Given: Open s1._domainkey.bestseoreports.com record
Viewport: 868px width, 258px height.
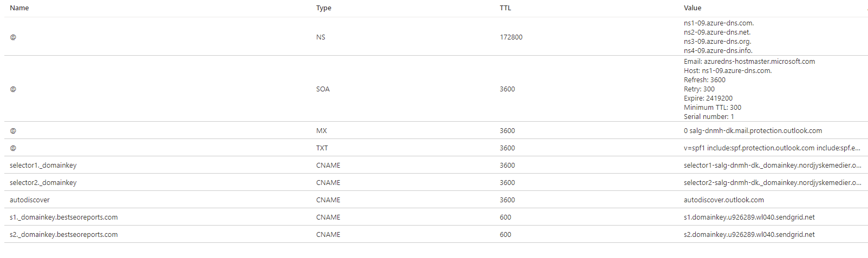Looking at the screenshot, I should (63, 217).
